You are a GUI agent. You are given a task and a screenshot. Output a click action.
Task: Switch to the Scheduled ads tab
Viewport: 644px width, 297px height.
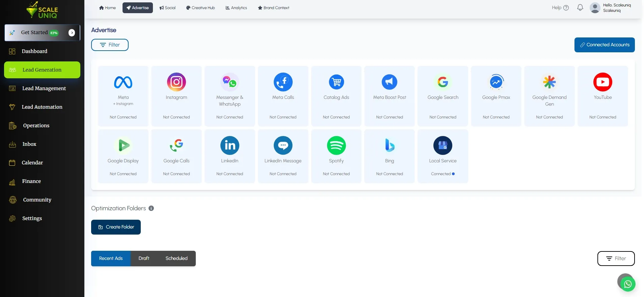177,259
